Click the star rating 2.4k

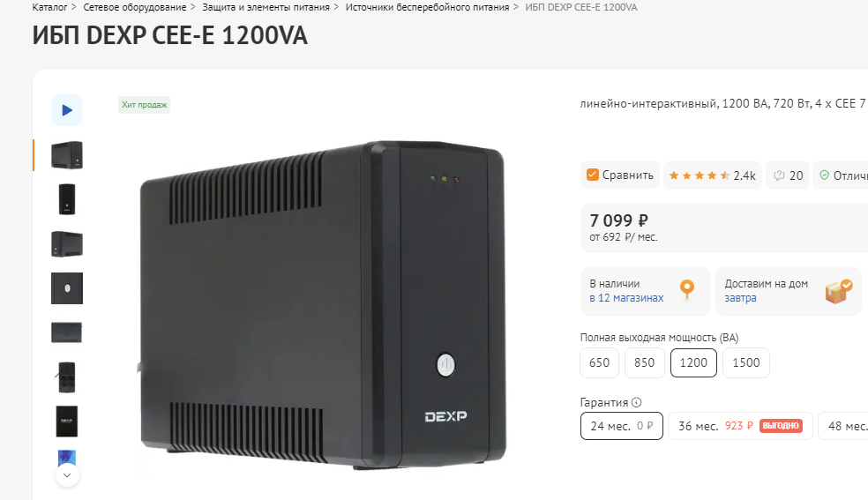tap(713, 175)
